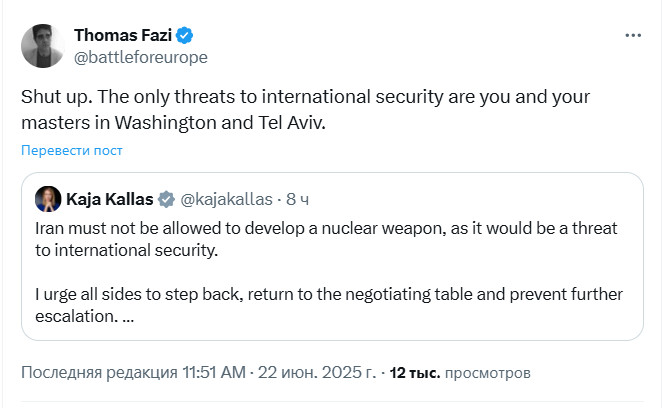
Task: Click the 11:51 AM post timestamp
Action: 213,373
